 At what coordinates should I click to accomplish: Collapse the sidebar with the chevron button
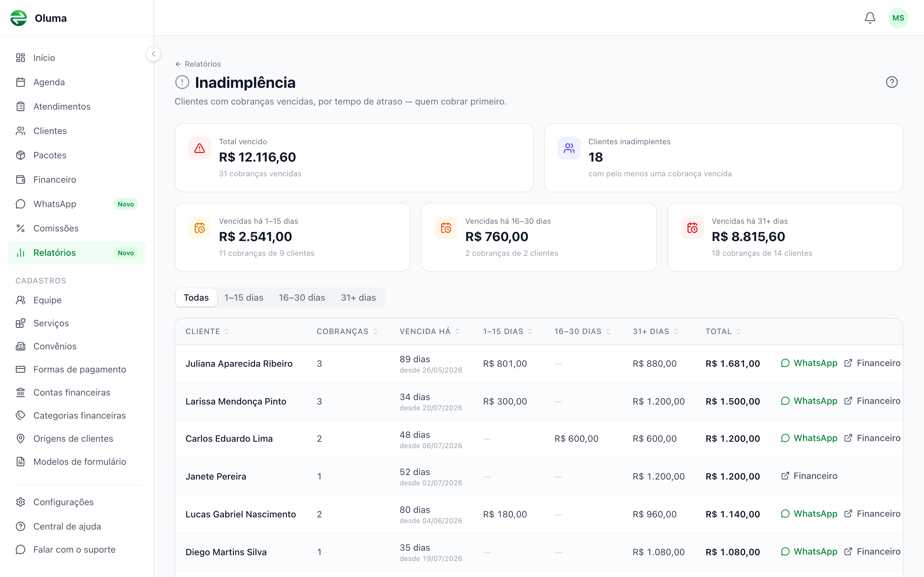point(153,54)
